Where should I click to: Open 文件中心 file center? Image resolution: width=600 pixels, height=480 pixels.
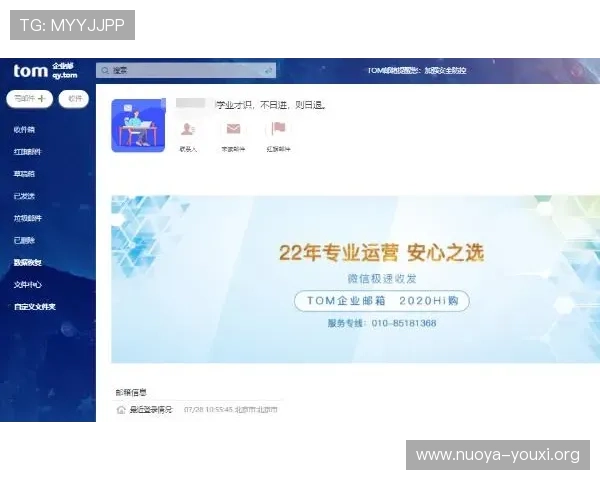pos(28,285)
